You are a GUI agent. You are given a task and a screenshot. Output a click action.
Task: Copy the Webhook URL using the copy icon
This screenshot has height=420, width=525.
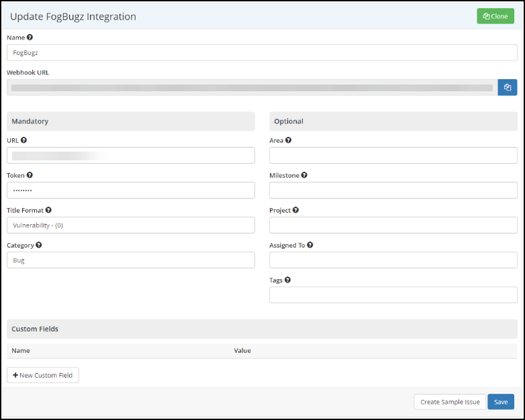[x=507, y=87]
